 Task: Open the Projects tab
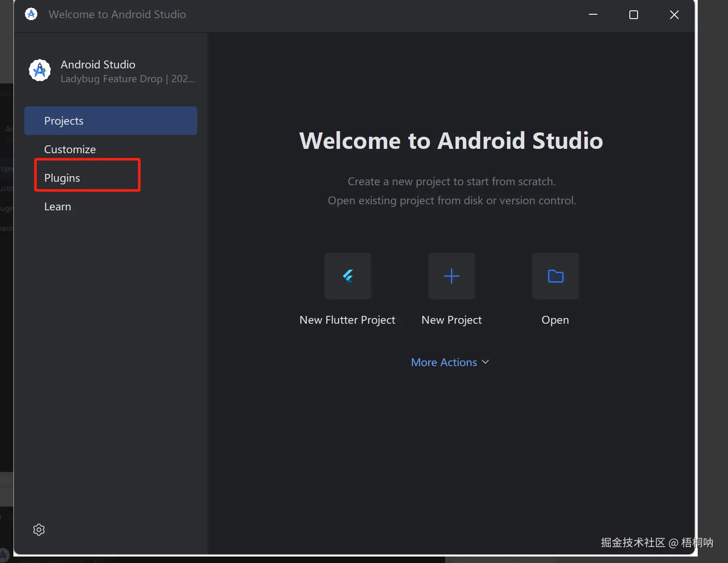click(x=111, y=121)
